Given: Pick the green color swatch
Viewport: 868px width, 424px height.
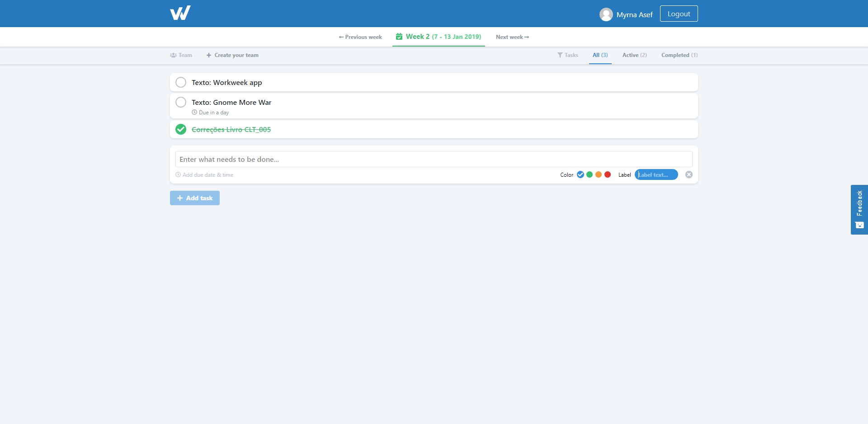Looking at the screenshot, I should pos(590,175).
